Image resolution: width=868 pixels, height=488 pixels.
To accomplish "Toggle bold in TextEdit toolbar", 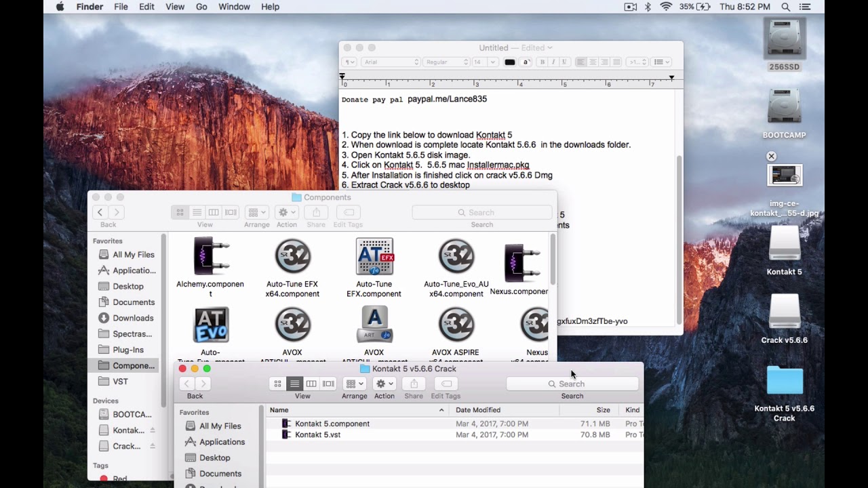I will pos(542,62).
